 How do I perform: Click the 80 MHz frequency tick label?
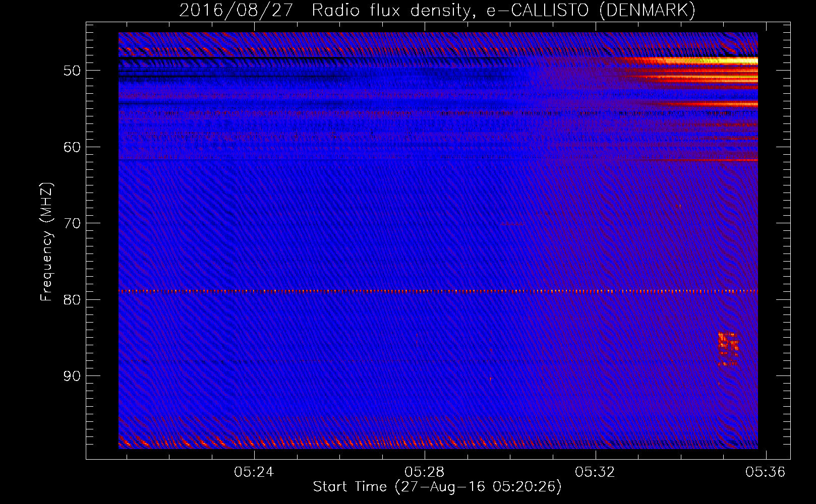pos(72,300)
